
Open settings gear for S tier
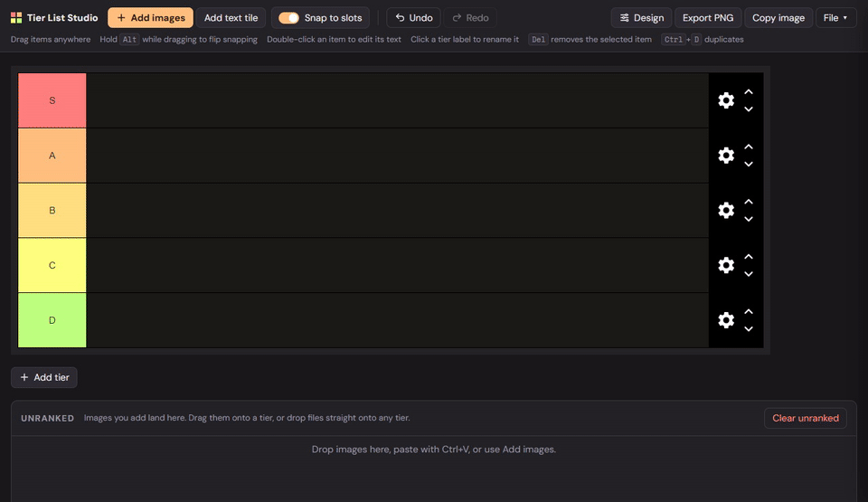tap(726, 100)
